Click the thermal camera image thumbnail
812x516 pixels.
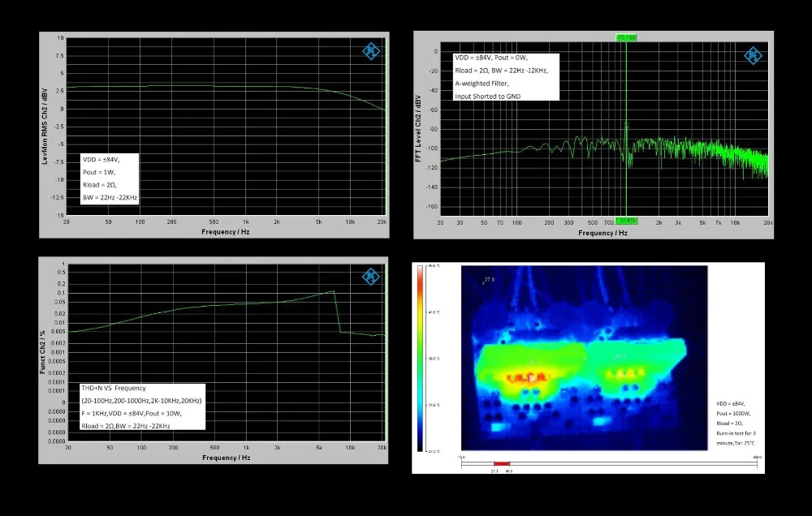[584, 358]
